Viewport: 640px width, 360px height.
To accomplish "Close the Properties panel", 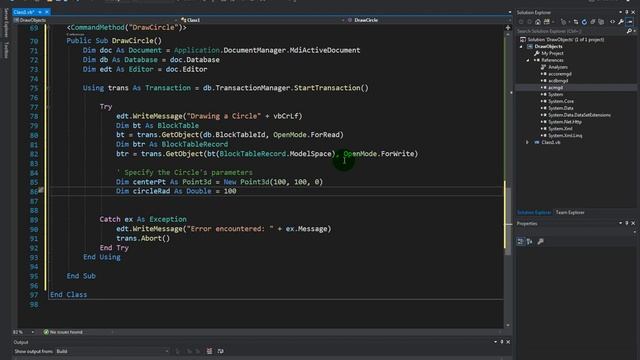I will point(633,223).
